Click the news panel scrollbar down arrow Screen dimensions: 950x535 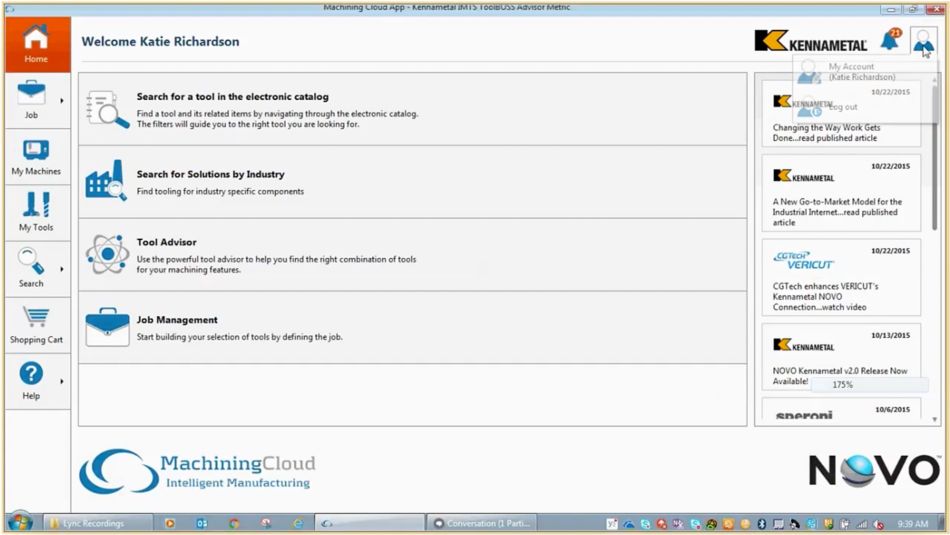935,419
